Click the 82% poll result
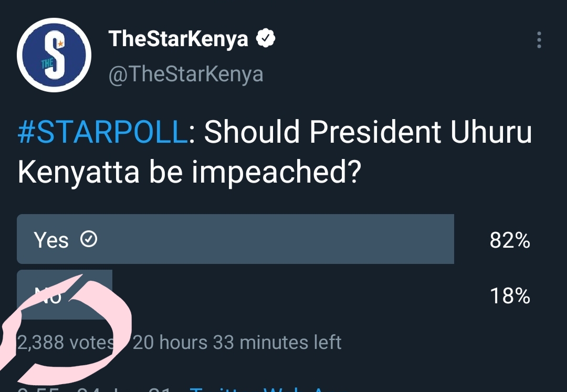The width and height of the screenshot is (567, 392). (510, 240)
